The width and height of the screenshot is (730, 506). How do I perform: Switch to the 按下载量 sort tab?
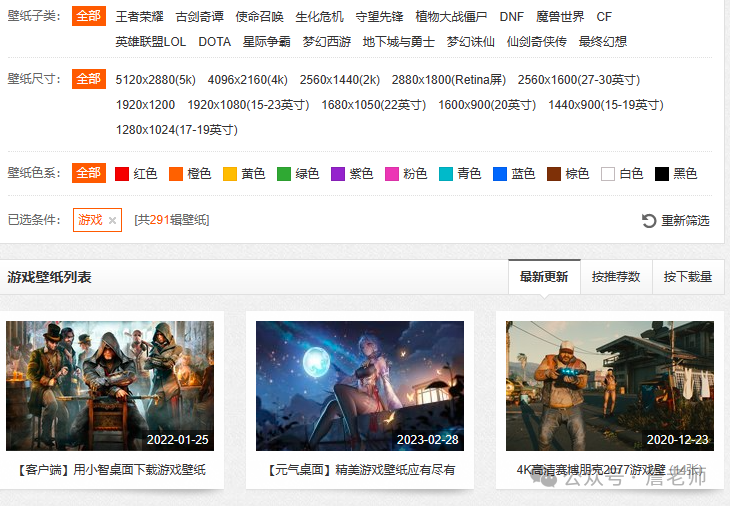click(x=688, y=277)
